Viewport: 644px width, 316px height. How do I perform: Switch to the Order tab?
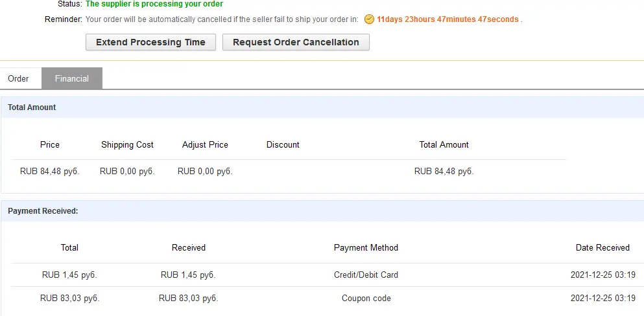pos(18,78)
